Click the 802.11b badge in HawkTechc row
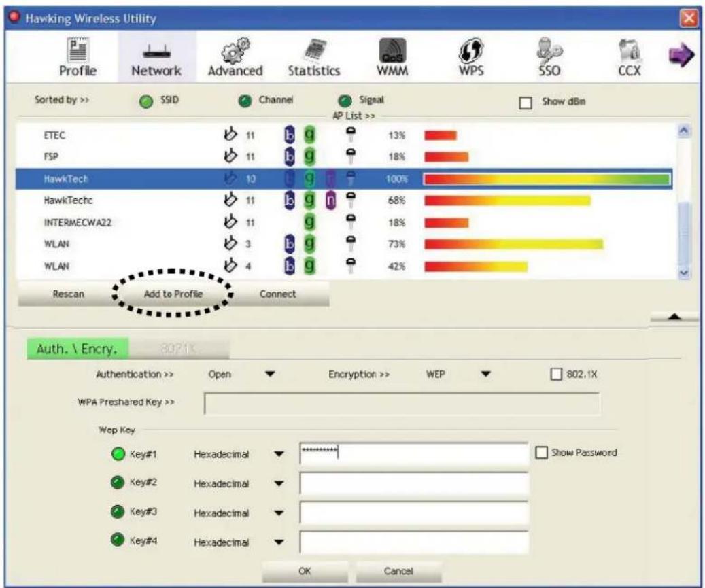 (290, 201)
